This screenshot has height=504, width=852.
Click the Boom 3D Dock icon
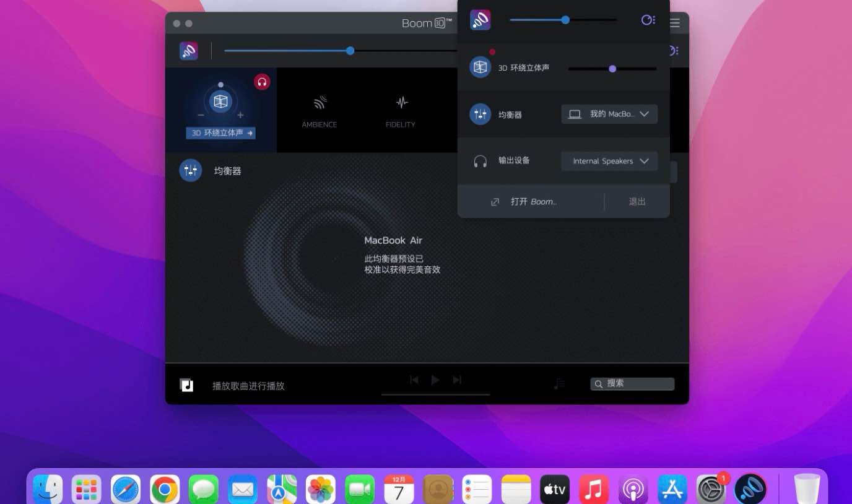click(750, 490)
